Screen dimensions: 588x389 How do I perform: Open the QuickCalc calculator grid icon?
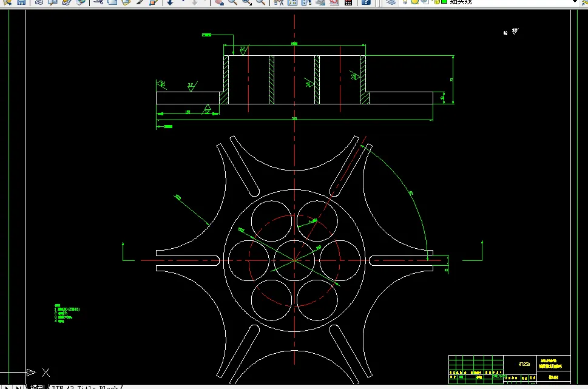tap(348, 2)
